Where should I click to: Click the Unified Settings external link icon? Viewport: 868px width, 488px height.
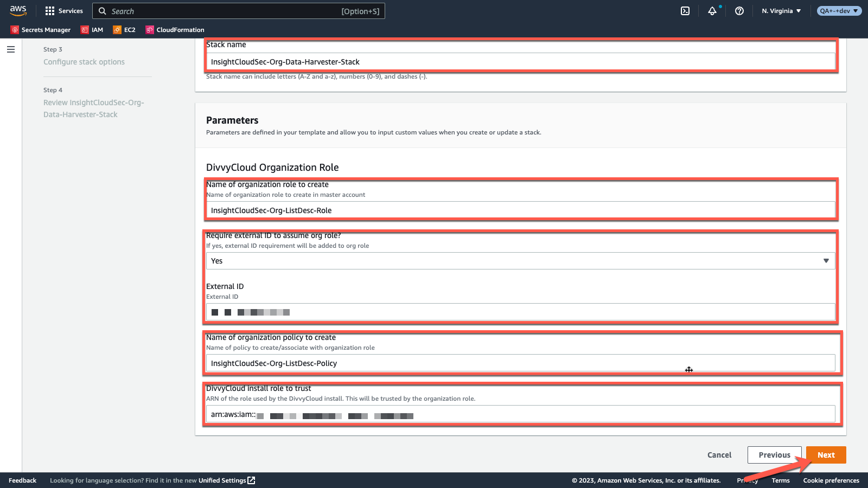(251, 480)
